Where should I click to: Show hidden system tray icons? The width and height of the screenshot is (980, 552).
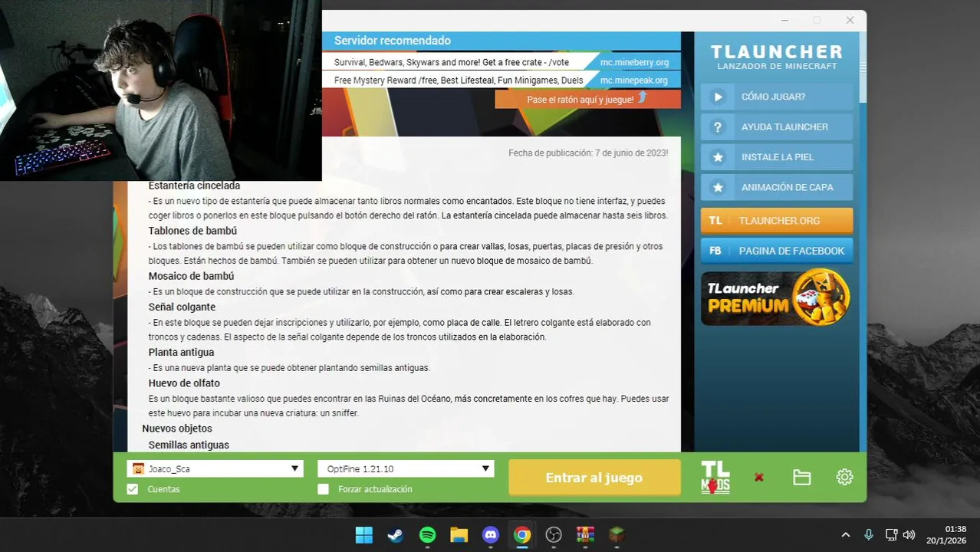[x=846, y=535]
